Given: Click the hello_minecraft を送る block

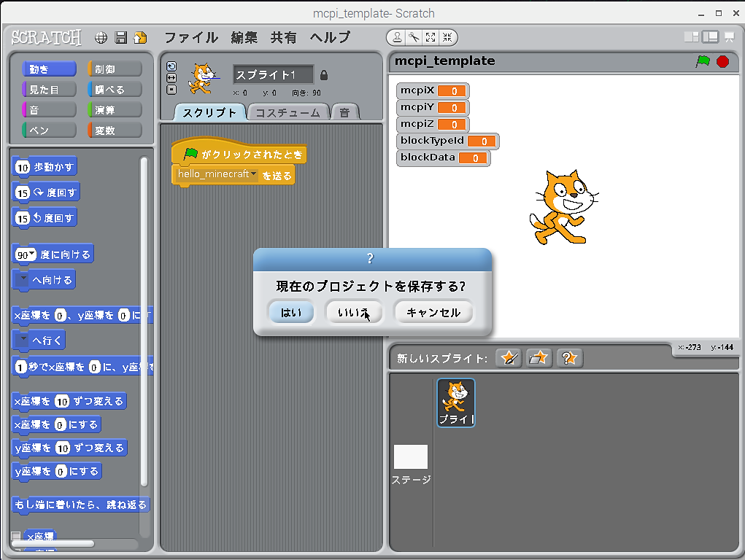Looking at the screenshot, I should (x=233, y=175).
